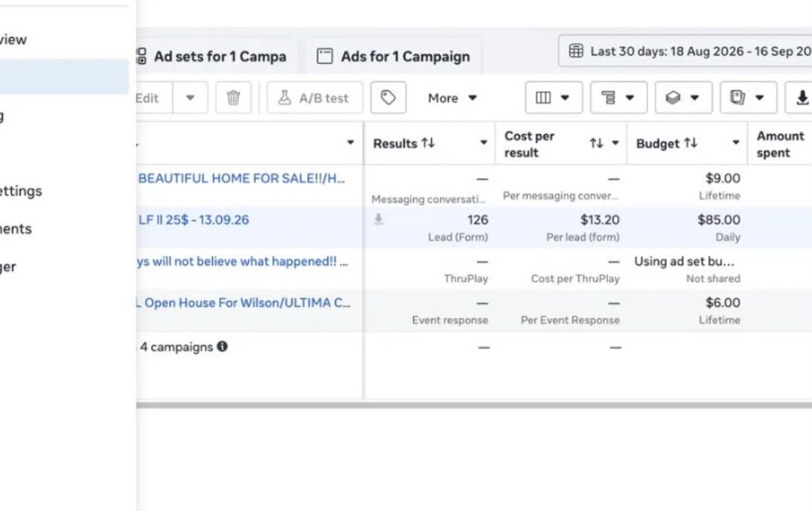Click the ThruPlay result type label

click(x=466, y=279)
